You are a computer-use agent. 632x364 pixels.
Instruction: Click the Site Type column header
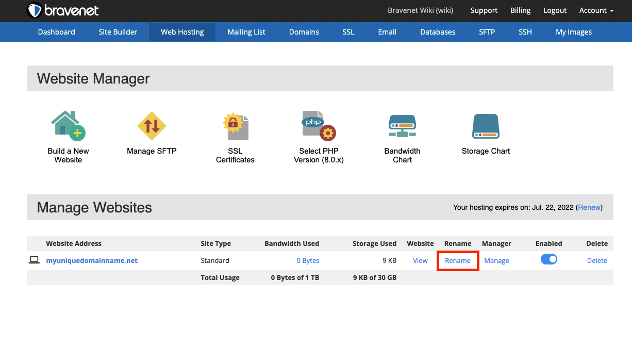(215, 243)
